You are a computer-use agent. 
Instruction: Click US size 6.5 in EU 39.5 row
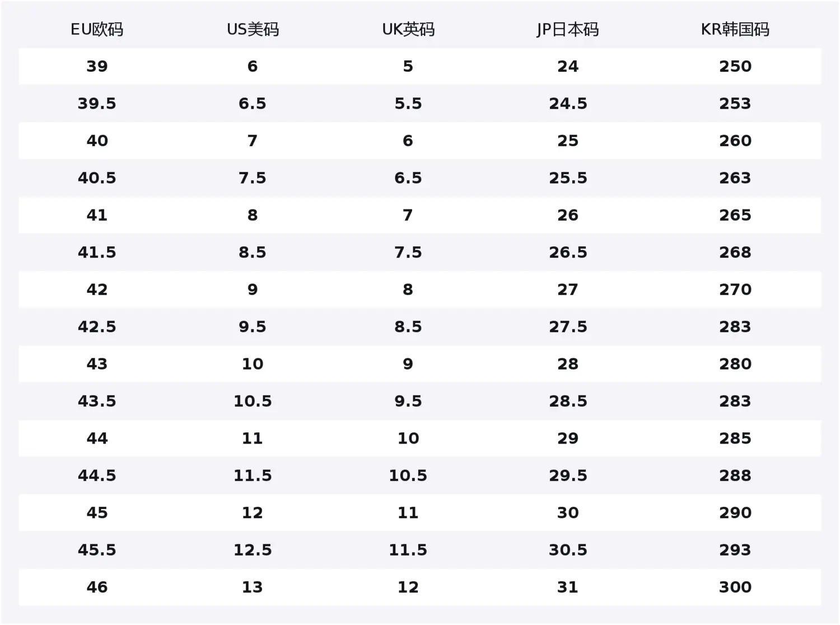253,104
